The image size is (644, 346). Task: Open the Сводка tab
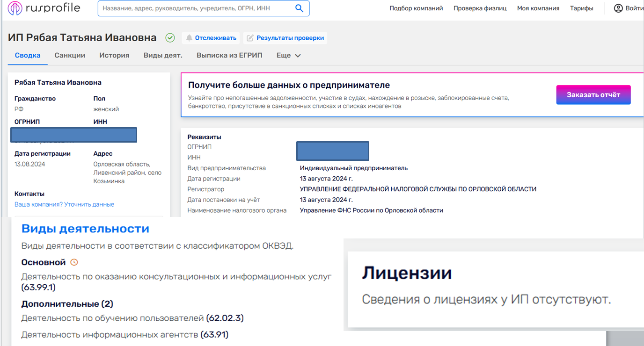tap(28, 55)
